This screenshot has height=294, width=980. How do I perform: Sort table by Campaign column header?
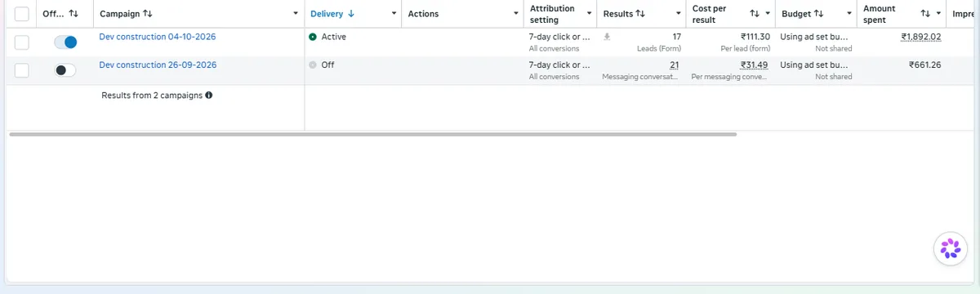[x=126, y=14]
